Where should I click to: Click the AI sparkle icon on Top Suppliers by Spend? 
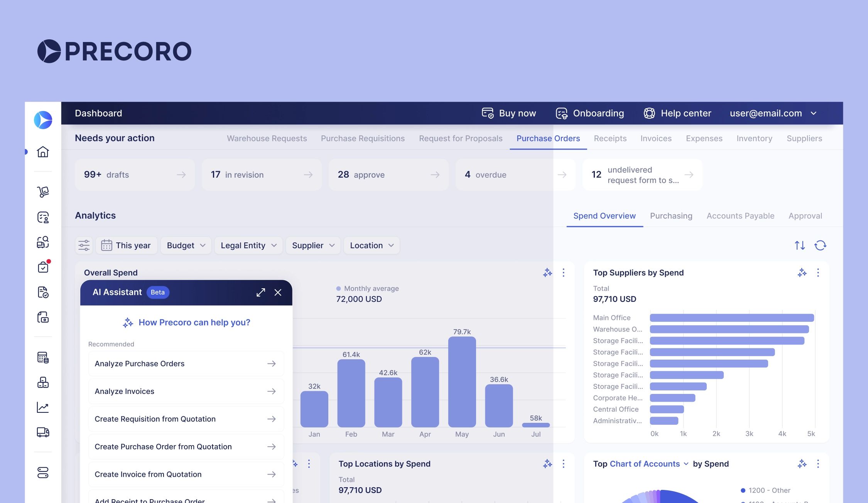coord(802,273)
